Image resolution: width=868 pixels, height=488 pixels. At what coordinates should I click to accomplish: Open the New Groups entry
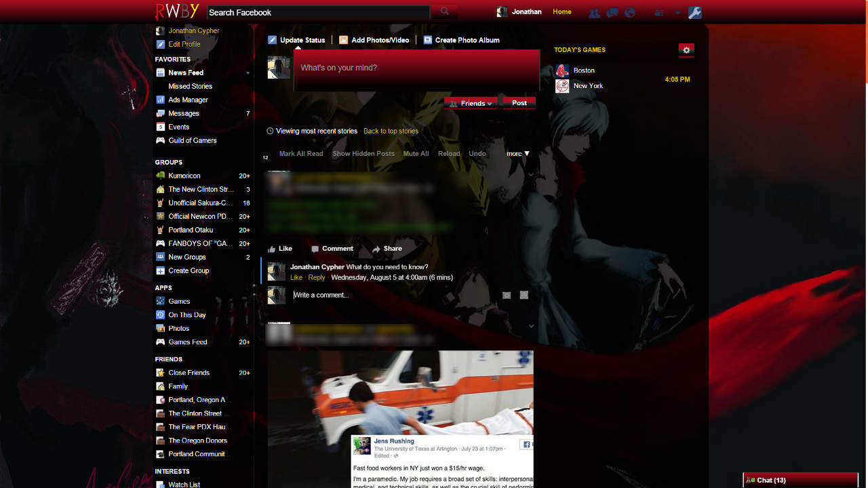187,257
